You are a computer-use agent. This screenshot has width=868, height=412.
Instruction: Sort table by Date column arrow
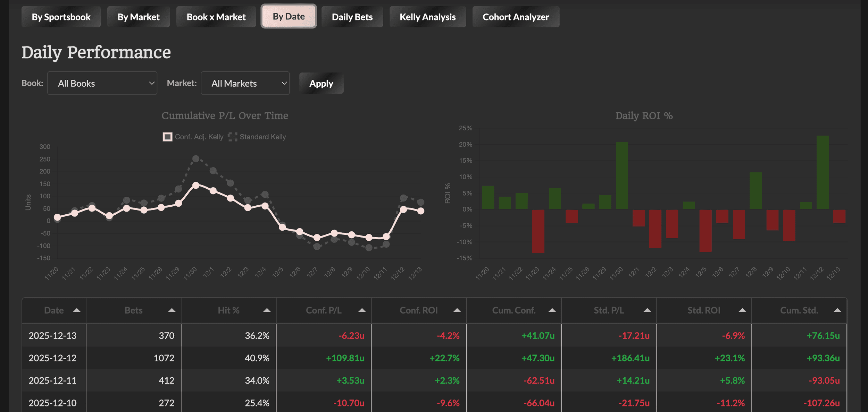click(x=77, y=310)
